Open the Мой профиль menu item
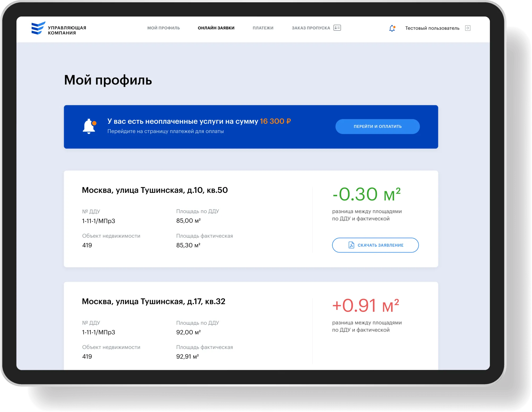 (x=164, y=28)
